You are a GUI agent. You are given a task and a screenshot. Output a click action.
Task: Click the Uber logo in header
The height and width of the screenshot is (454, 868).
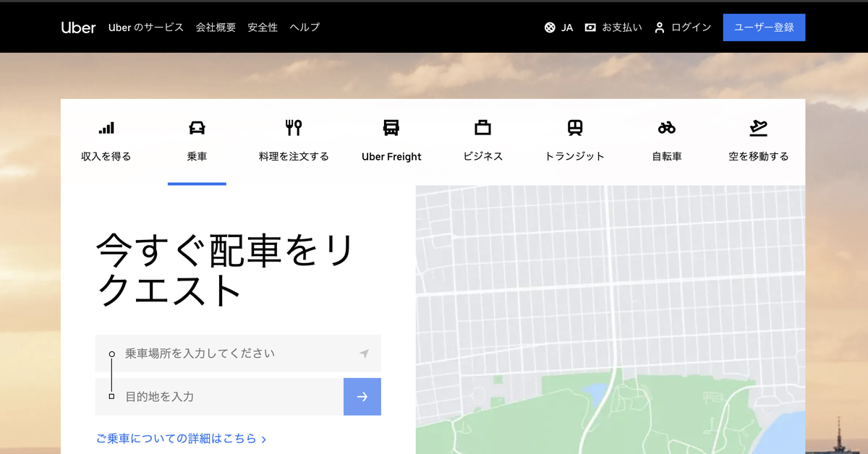(78, 27)
